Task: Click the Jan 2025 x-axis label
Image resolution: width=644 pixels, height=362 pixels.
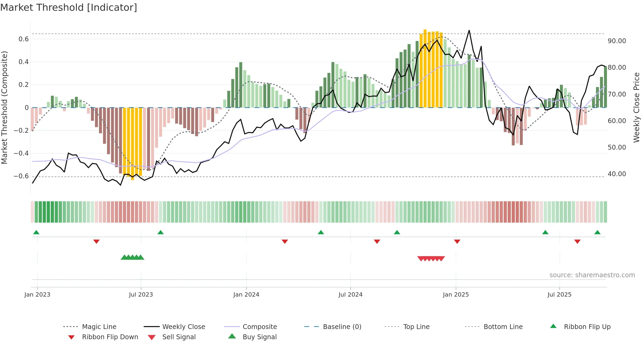Action: tap(456, 294)
